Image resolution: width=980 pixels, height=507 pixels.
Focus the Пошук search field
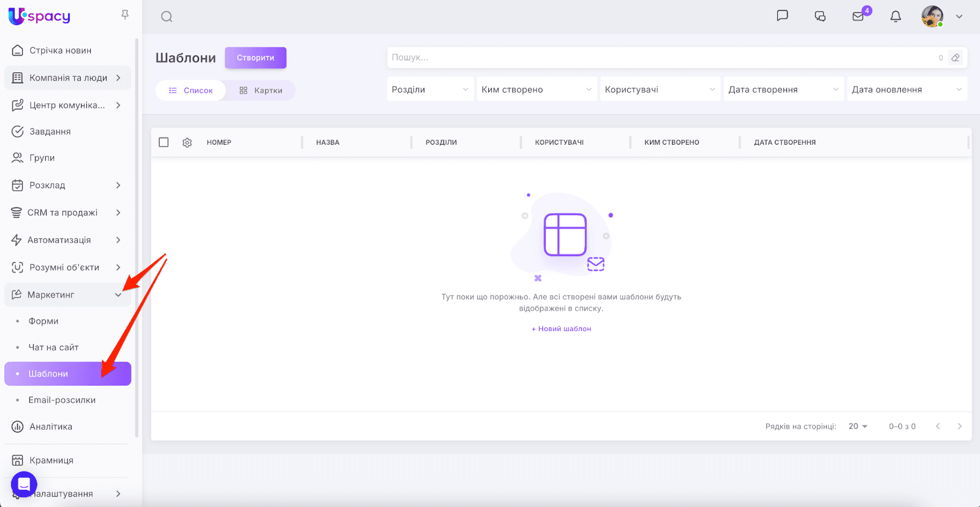(x=661, y=58)
